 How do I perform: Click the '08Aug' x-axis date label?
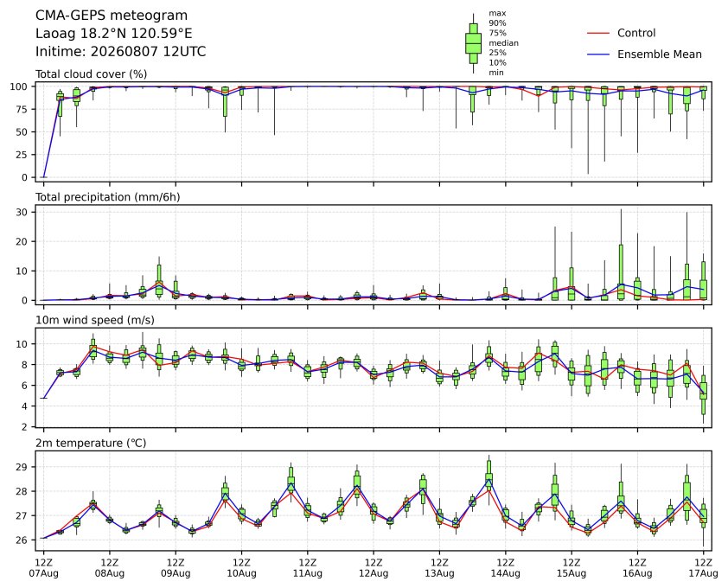[110, 573]
